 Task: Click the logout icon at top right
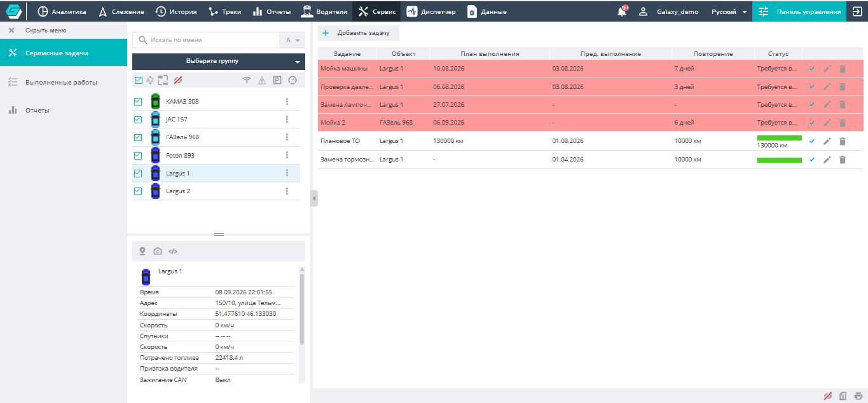(x=857, y=11)
